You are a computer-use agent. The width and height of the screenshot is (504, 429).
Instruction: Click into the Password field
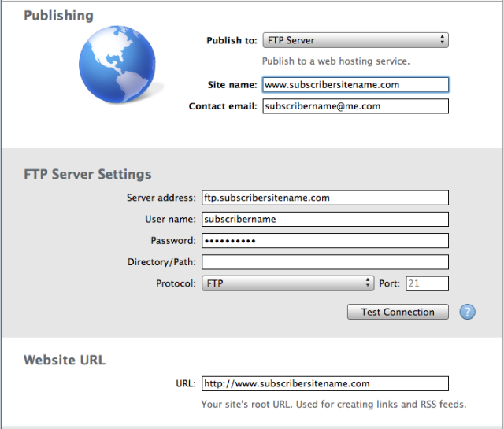pyautogui.click(x=325, y=240)
